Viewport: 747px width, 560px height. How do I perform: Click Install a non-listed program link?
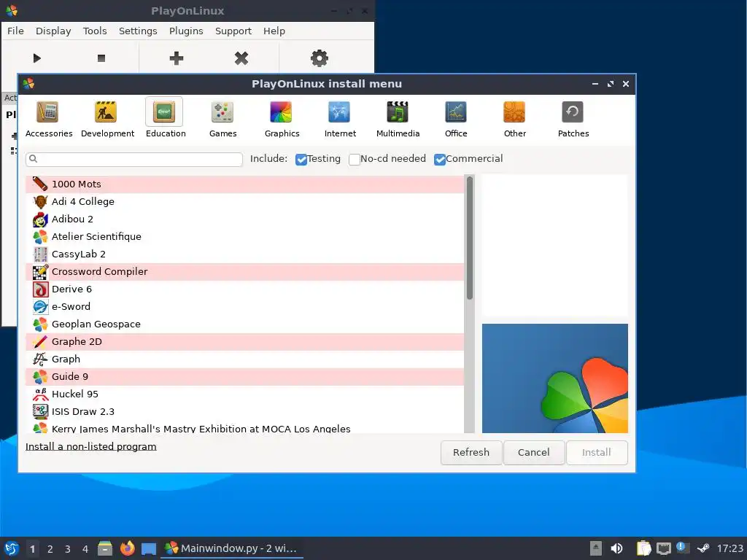pos(90,447)
